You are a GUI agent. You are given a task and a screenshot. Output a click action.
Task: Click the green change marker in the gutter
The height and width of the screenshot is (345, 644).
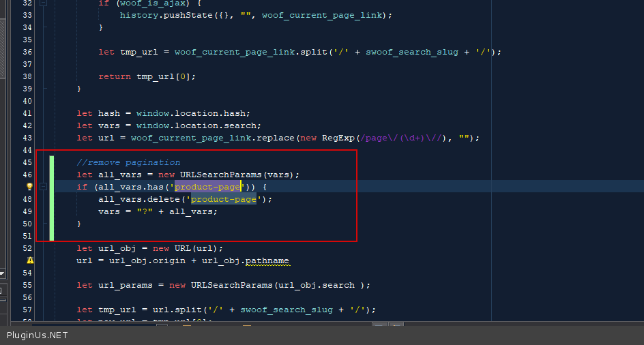point(51,198)
